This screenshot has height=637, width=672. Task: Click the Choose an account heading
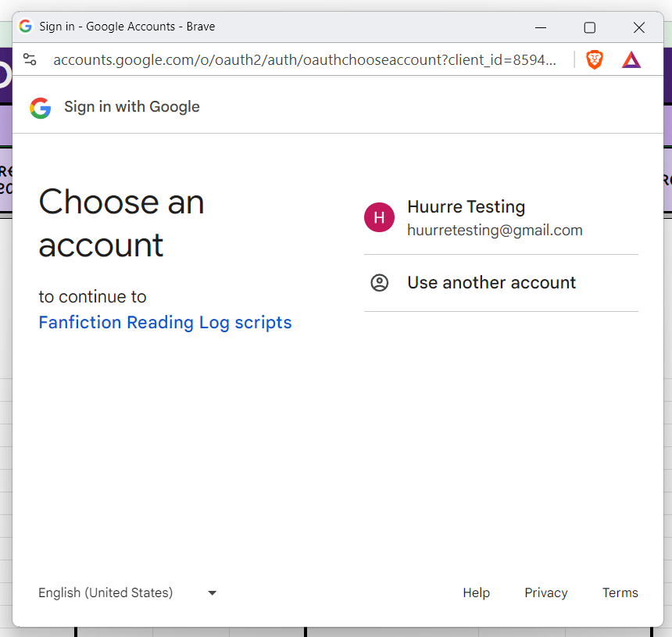pos(121,223)
